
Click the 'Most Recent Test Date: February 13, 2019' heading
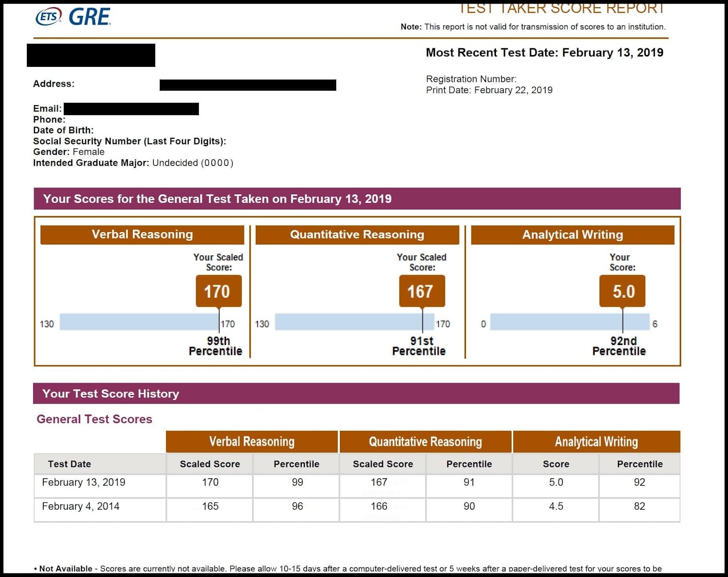[x=544, y=53]
